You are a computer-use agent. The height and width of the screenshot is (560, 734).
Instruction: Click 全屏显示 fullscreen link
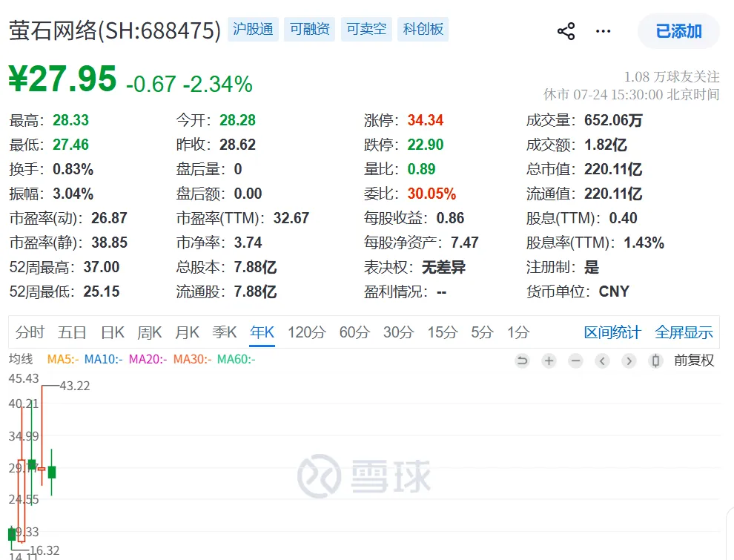pos(684,332)
